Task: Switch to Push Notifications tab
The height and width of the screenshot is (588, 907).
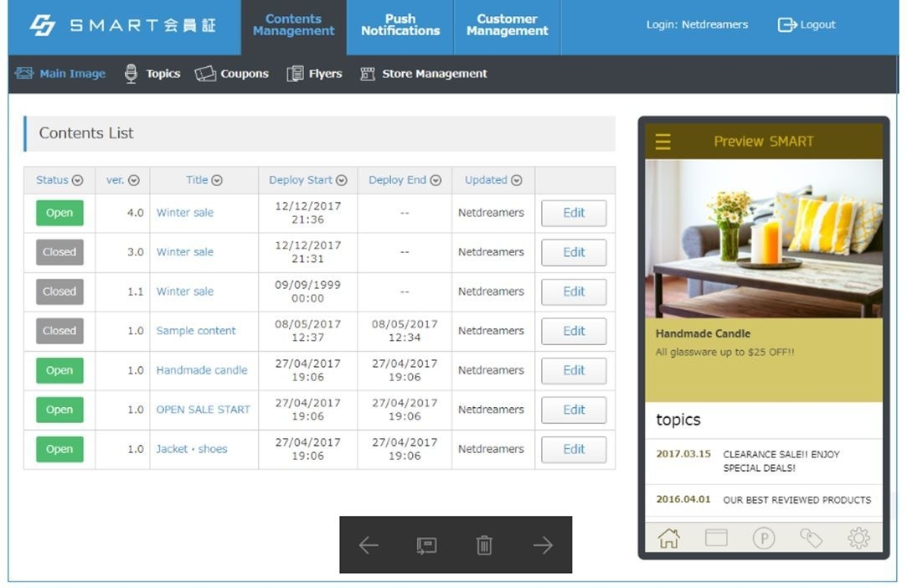Action: click(x=400, y=25)
